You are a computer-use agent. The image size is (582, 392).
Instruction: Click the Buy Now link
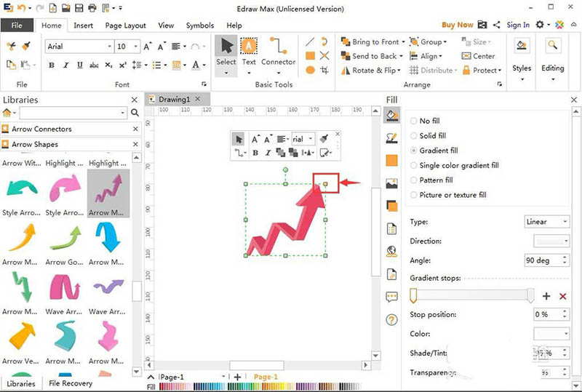458,25
